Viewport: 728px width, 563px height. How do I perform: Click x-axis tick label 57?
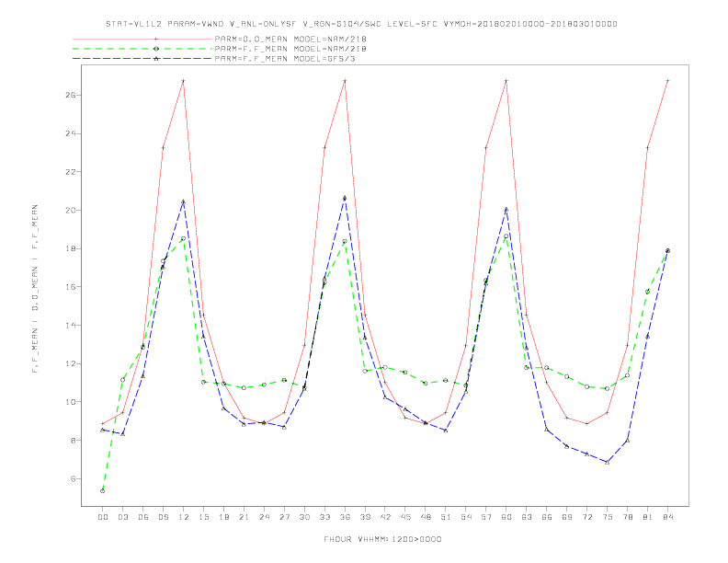pos(486,517)
